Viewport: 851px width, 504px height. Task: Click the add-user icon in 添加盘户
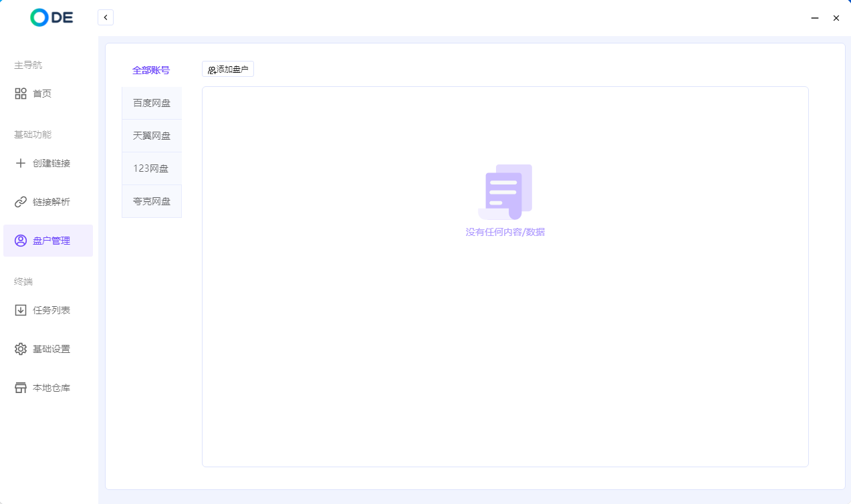[x=212, y=70]
